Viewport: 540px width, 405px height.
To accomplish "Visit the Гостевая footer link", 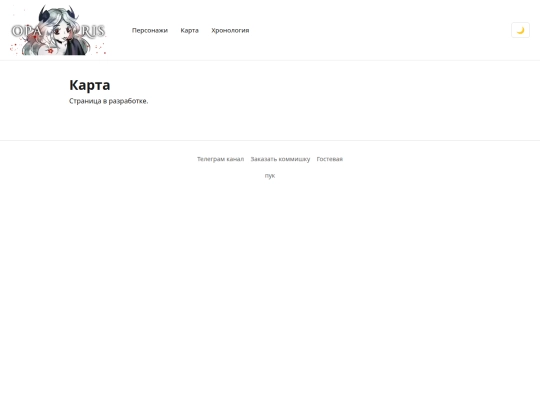I will 330,159.
